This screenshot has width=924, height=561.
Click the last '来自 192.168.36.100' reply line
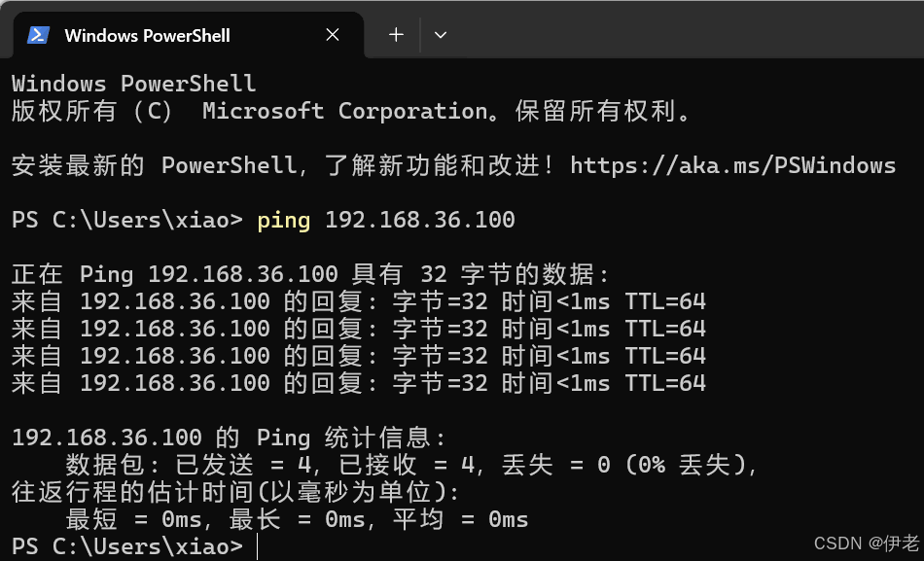[358, 383]
